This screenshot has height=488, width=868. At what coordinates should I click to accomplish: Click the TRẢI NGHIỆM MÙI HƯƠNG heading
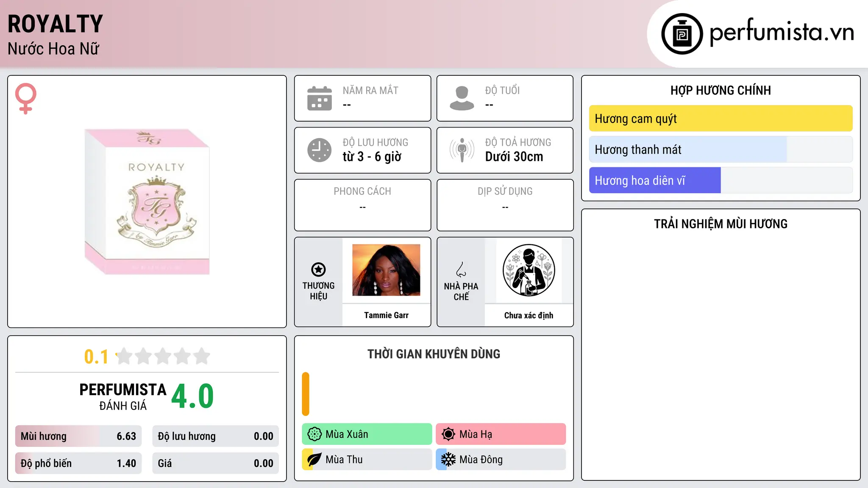[721, 224]
